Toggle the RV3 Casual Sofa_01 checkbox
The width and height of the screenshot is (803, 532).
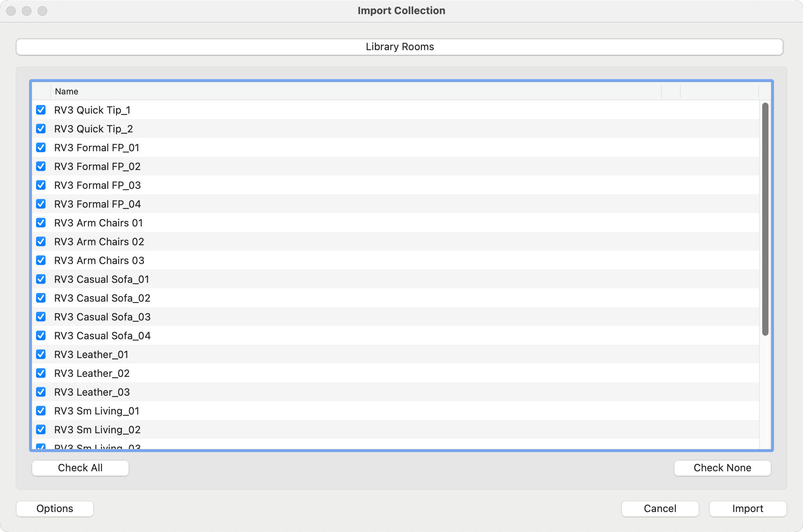pos(41,279)
